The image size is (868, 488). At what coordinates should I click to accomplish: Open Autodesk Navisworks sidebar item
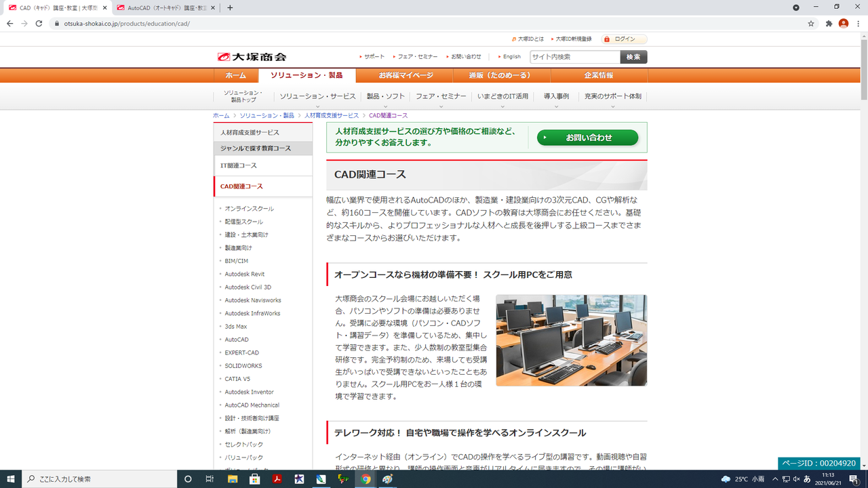(x=253, y=300)
